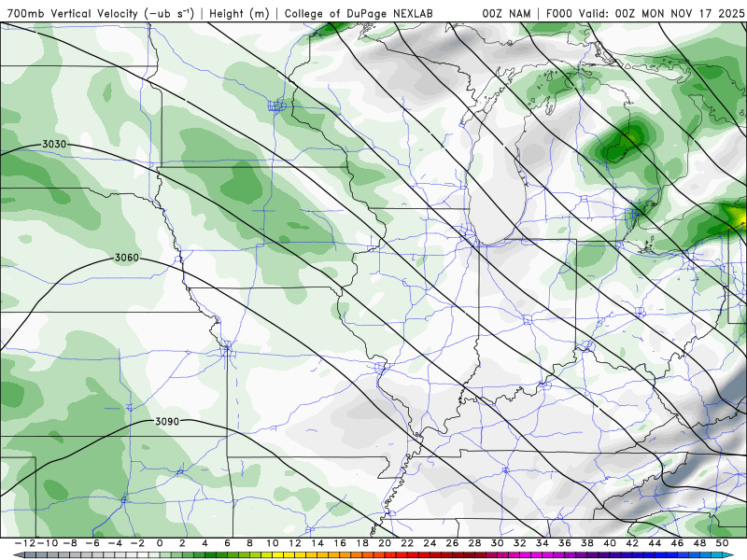Click the colorbar tick label 20
The width and height of the screenshot is (747, 560).
pyautogui.click(x=385, y=543)
